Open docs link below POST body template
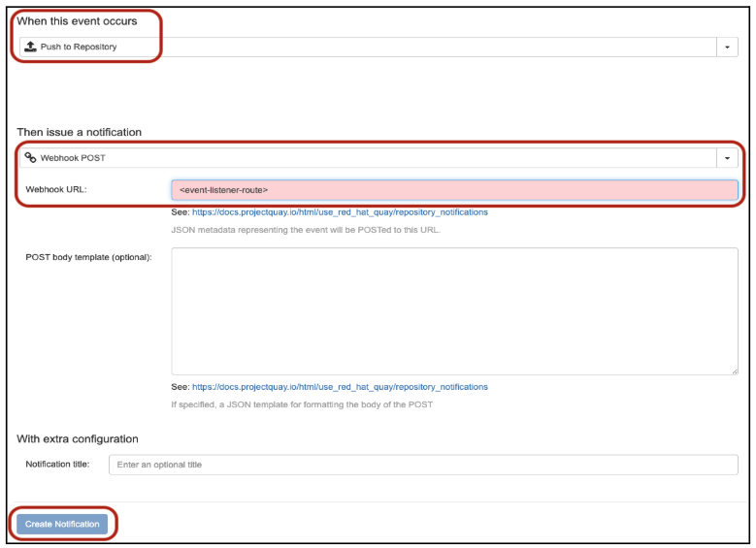 point(340,387)
